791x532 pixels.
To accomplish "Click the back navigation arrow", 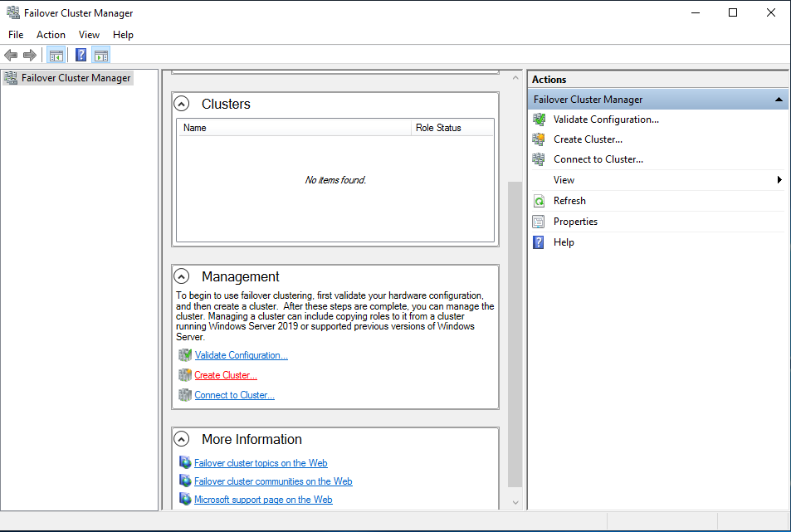I will point(11,54).
